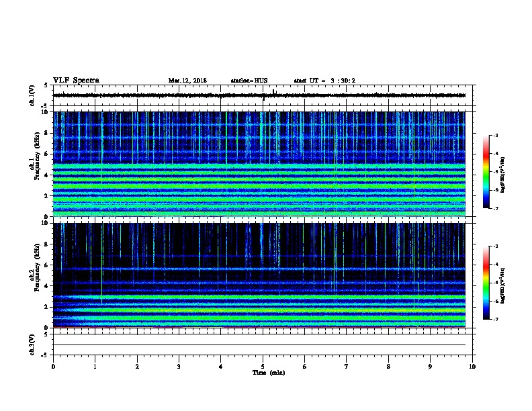Click time axis tick label "4"
Image resolution: width=532 pixels, height=411 pixels.
(x=221, y=367)
